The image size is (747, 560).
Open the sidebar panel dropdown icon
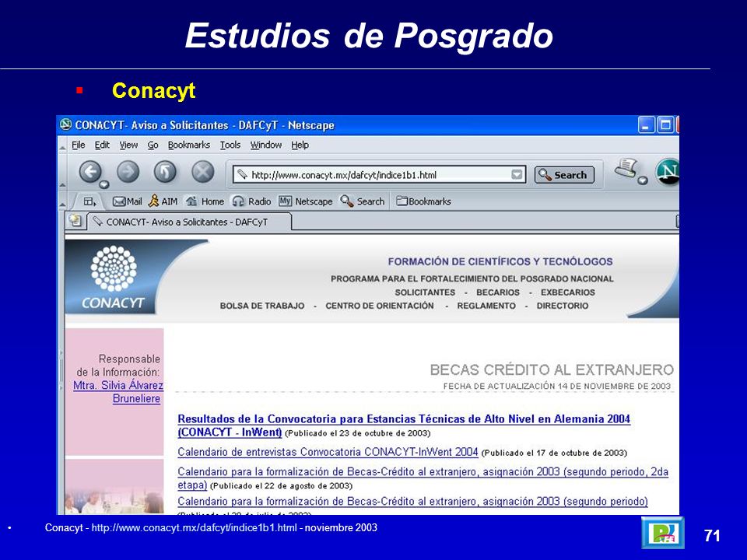(89, 201)
